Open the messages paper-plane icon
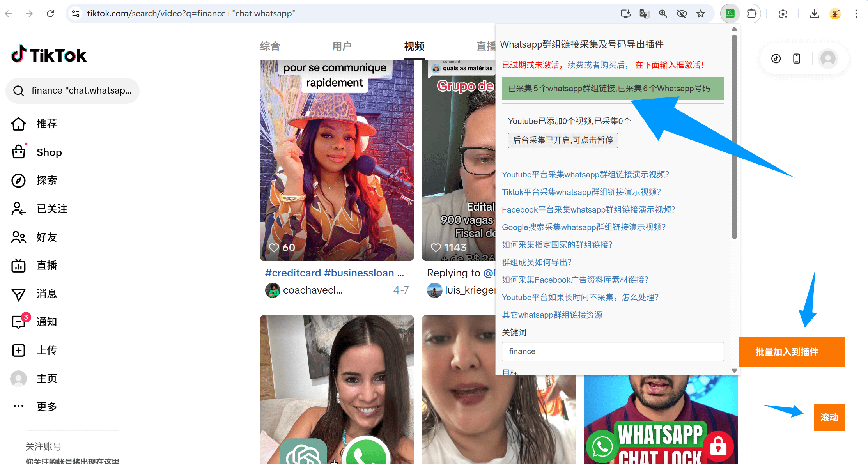The height and width of the screenshot is (464, 868). [x=18, y=294]
